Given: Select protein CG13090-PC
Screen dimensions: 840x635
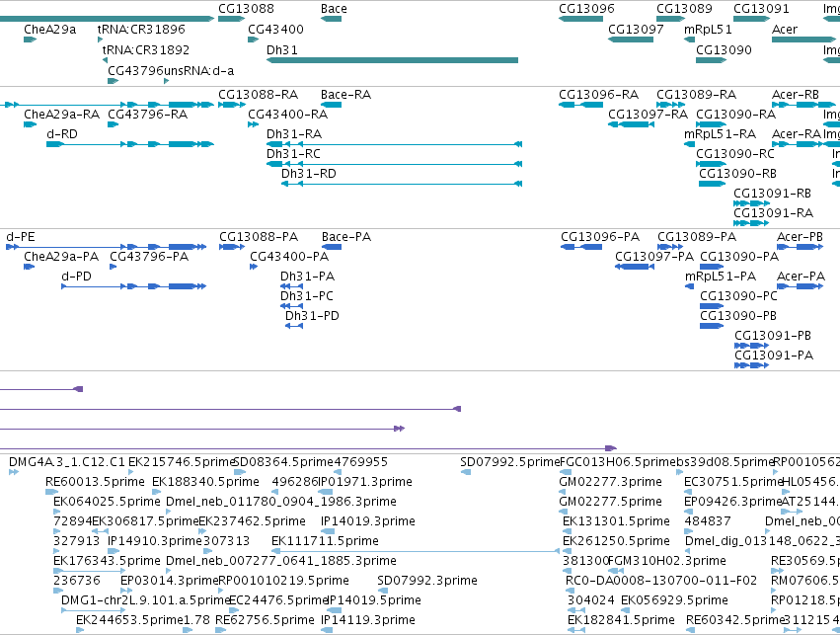Looking at the screenshot, I should click(738, 296).
